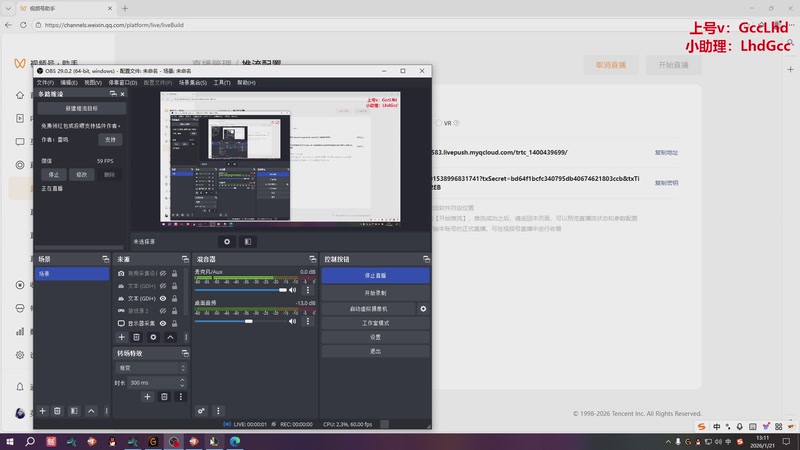Open the transition type dropdown
Viewport: 800px width, 450px height.
tap(152, 367)
